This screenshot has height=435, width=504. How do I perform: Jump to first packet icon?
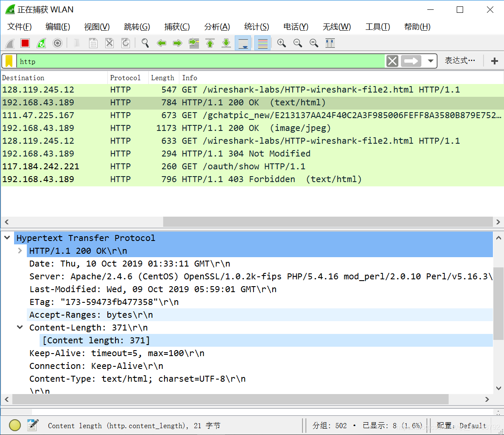pyautogui.click(x=210, y=43)
